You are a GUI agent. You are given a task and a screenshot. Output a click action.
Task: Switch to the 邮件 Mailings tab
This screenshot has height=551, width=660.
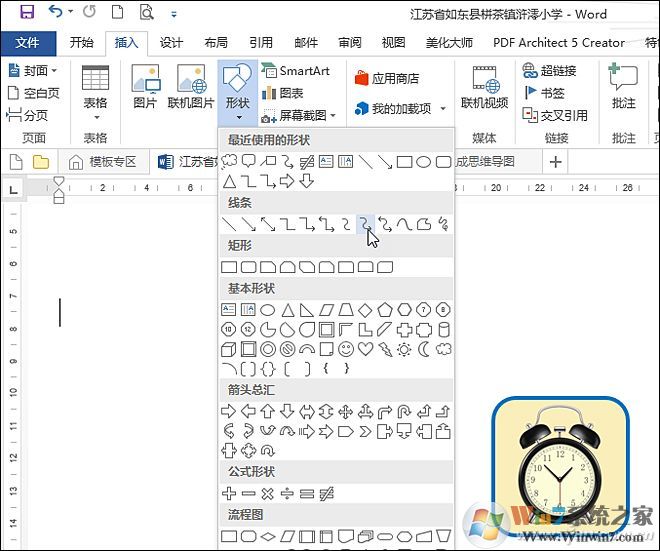click(306, 43)
